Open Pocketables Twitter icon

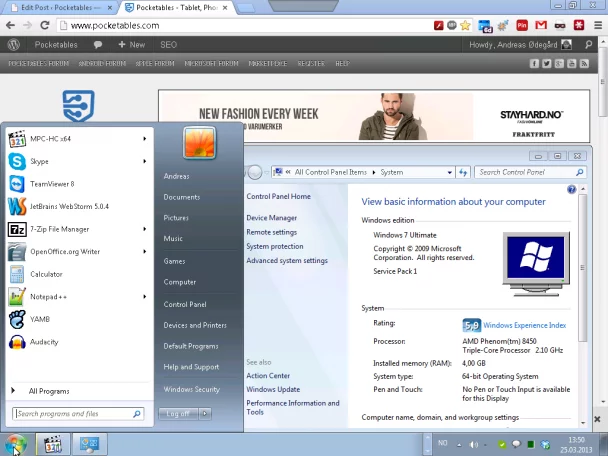click(x=547, y=64)
